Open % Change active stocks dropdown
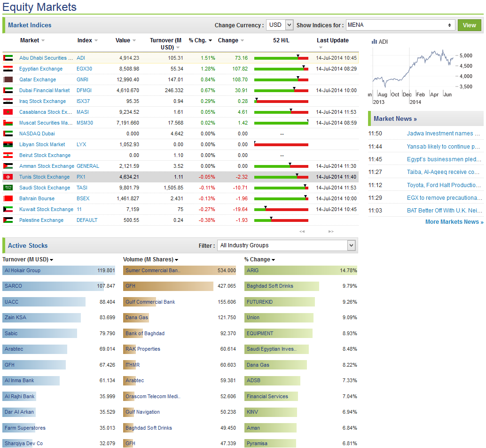 [x=260, y=259]
